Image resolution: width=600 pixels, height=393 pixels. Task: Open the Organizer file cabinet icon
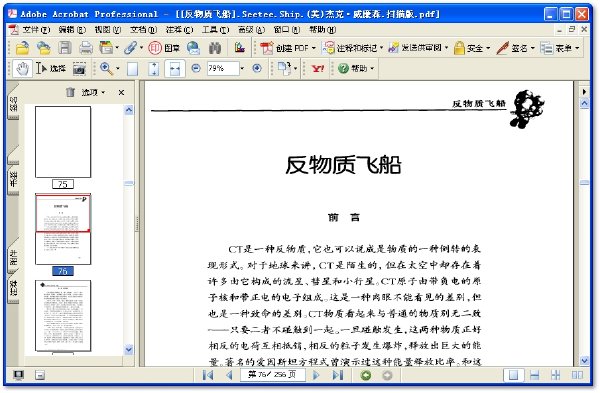point(106,48)
